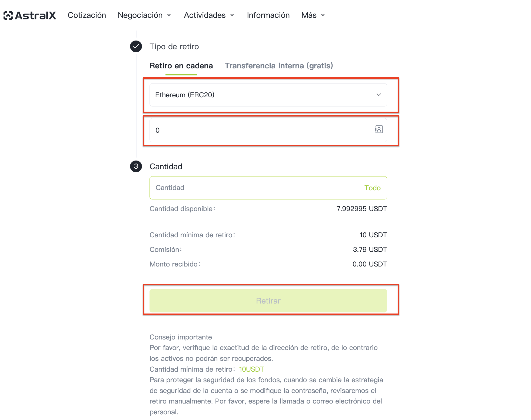Focus the Cantidad input field
The width and height of the screenshot is (531, 420).
coord(268,188)
